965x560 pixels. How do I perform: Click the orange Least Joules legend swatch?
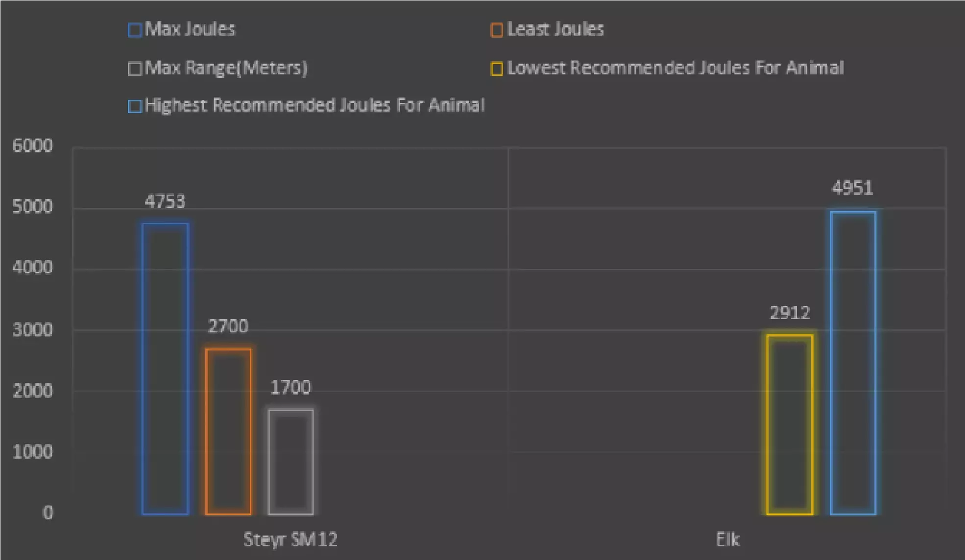click(x=497, y=30)
